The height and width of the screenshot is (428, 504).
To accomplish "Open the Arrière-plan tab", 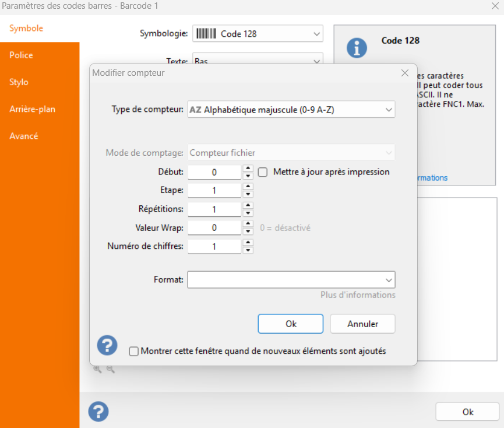I will [33, 109].
